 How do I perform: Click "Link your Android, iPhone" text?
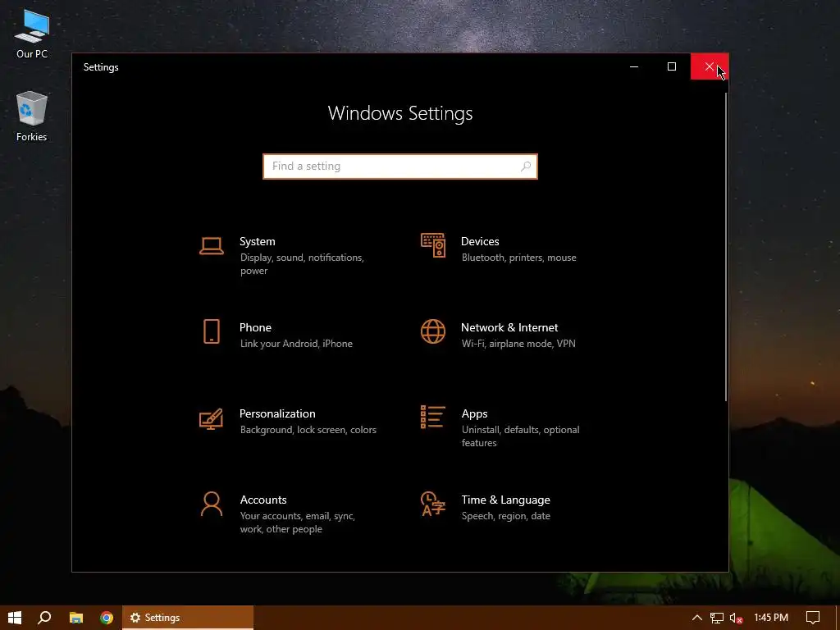pyautogui.click(x=296, y=344)
